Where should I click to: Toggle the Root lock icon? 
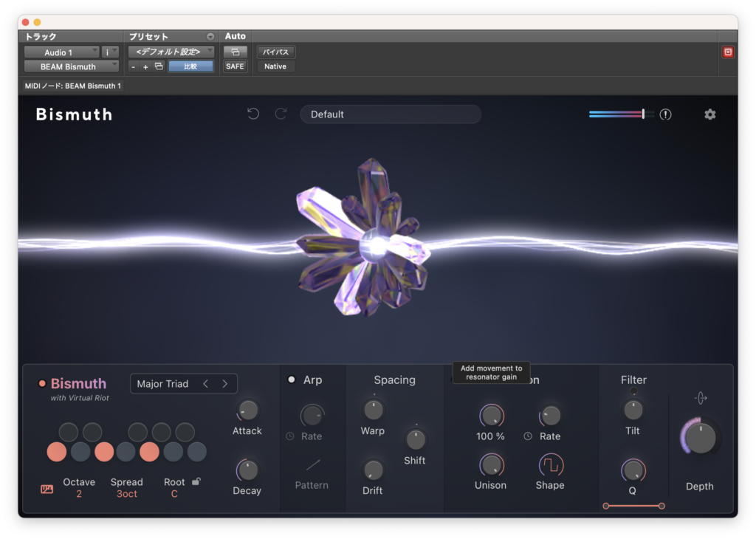[x=196, y=481]
